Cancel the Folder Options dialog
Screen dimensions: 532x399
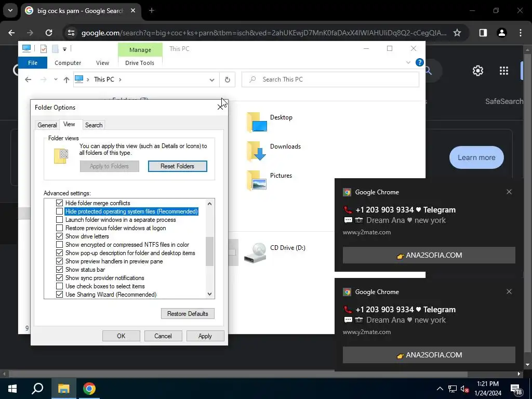click(x=163, y=336)
